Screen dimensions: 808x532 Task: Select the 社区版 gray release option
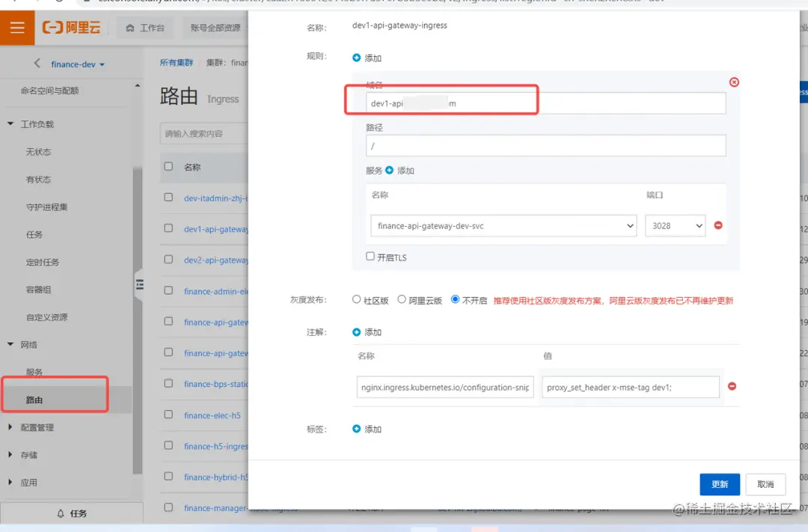click(x=356, y=299)
